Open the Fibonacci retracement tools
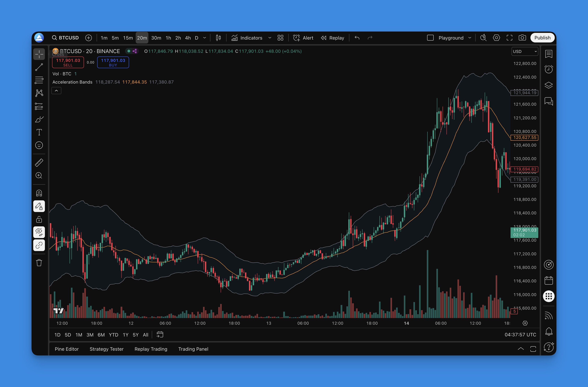This screenshot has width=588, height=387. [x=39, y=80]
